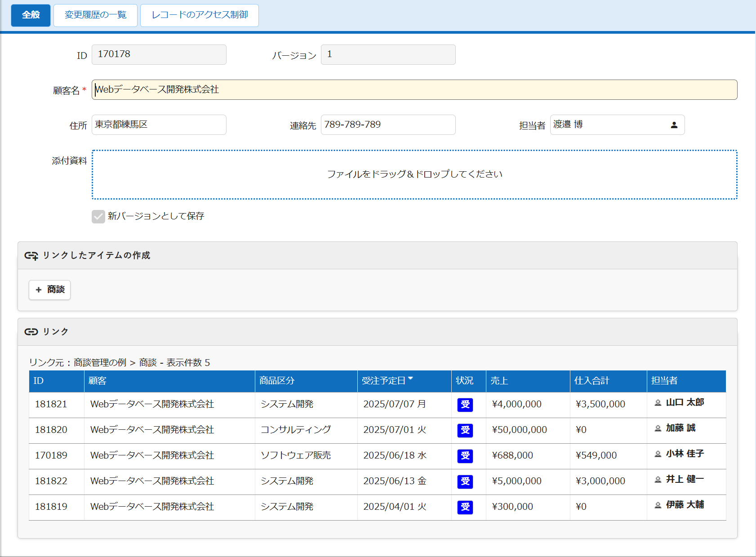Click the ¥50,000,000 sales cell
This screenshot has height=557, width=756.
pos(528,431)
